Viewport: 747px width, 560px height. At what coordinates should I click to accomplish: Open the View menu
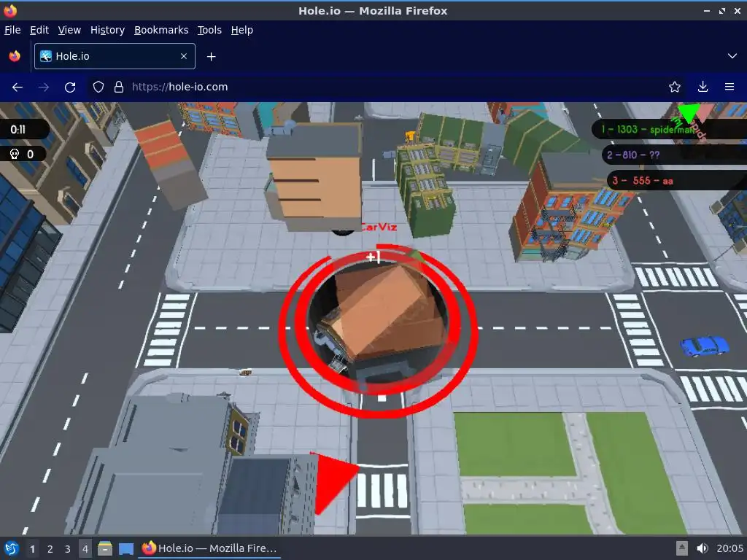[x=69, y=30]
